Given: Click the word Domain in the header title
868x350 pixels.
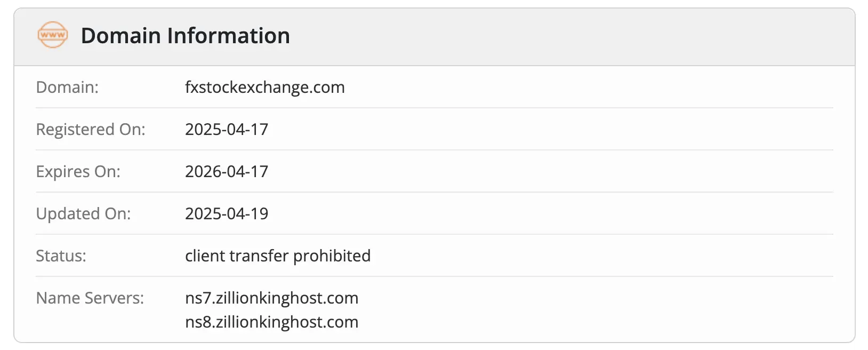Looking at the screenshot, I should (x=120, y=36).
